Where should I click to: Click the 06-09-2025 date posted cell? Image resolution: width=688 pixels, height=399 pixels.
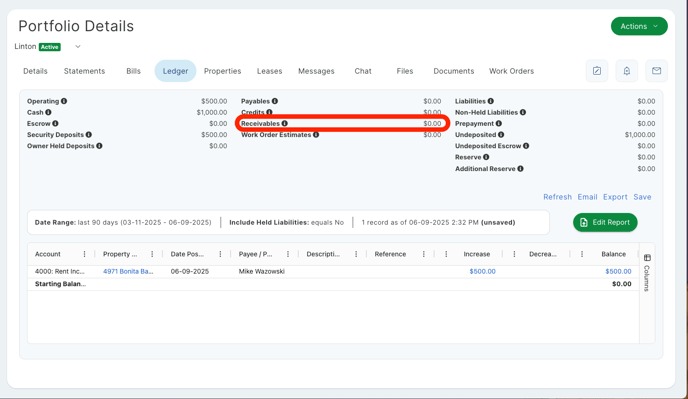point(190,271)
